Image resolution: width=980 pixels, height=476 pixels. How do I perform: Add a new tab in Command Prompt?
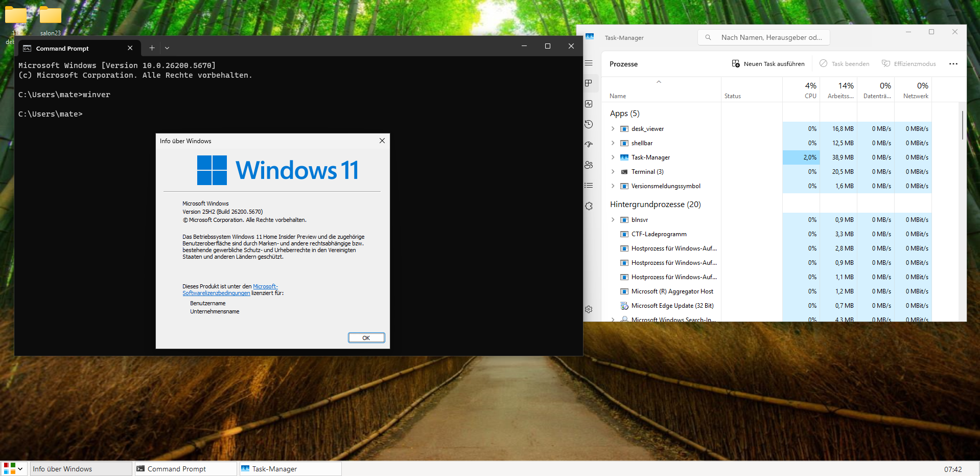pyautogui.click(x=152, y=48)
